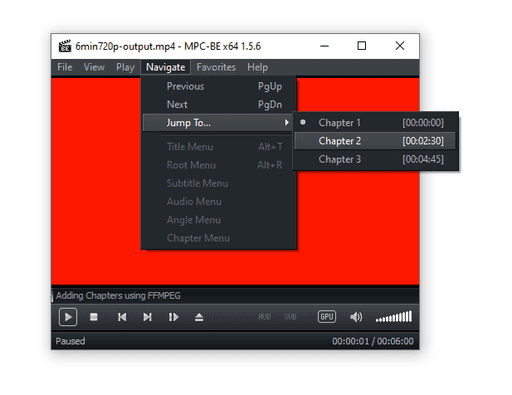Viewport: 512px width, 395px height.
Task: Click the Eject/Open file icon
Action: [199, 317]
